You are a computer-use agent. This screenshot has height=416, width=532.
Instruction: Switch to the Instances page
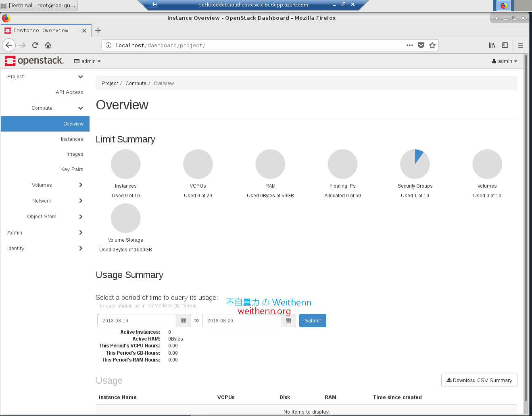tap(72, 139)
